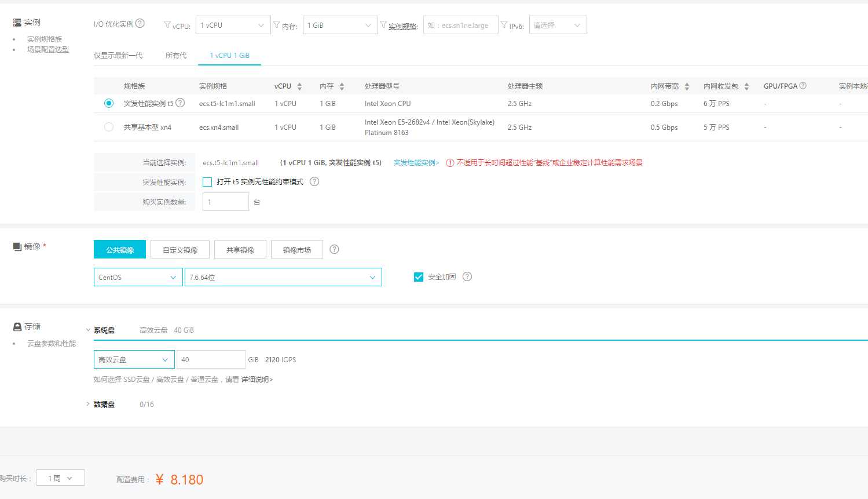This screenshot has width=868, height=499.
Task: Select the 公共镜像 image tab
Action: click(x=120, y=249)
